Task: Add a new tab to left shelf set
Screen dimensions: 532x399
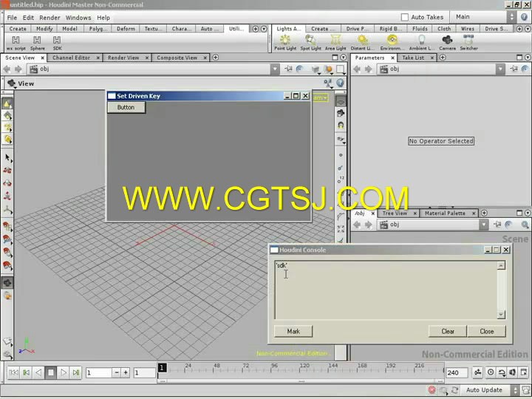Action: [x=256, y=29]
